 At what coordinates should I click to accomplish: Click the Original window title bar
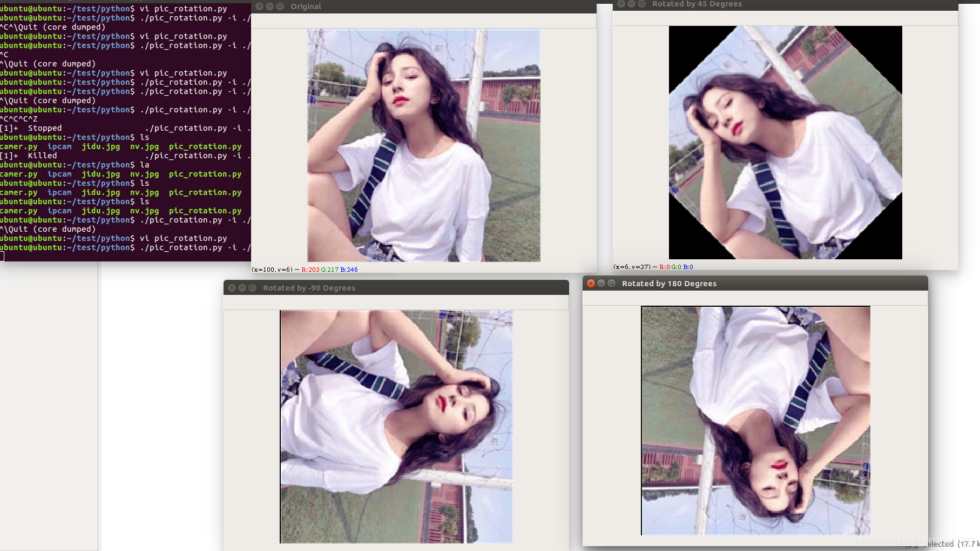378,6
